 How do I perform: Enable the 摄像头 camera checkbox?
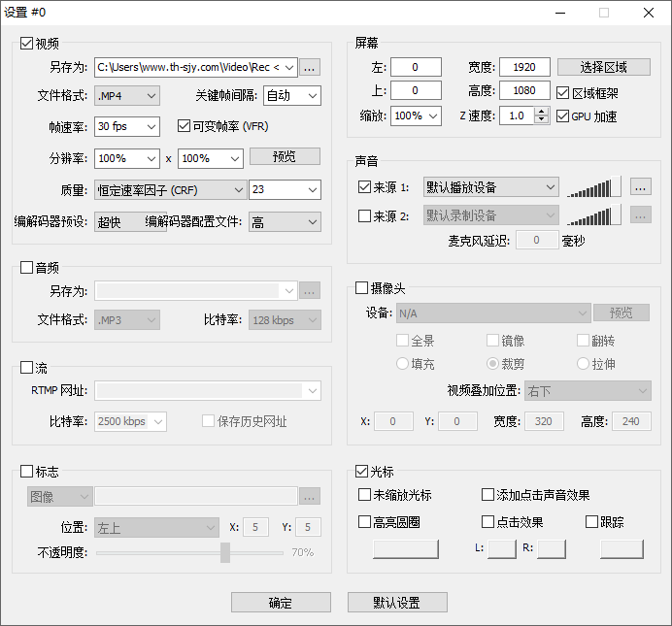point(362,288)
